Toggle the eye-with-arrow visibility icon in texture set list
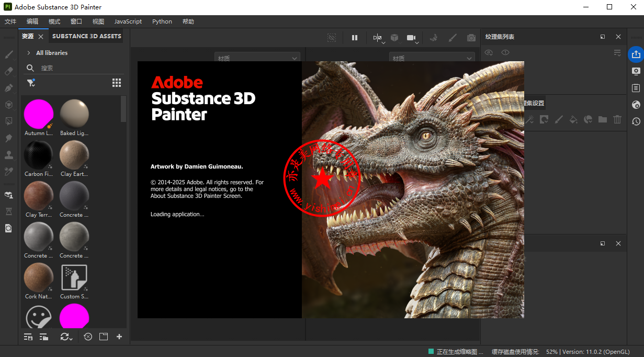The height and width of the screenshot is (357, 644). click(x=489, y=52)
